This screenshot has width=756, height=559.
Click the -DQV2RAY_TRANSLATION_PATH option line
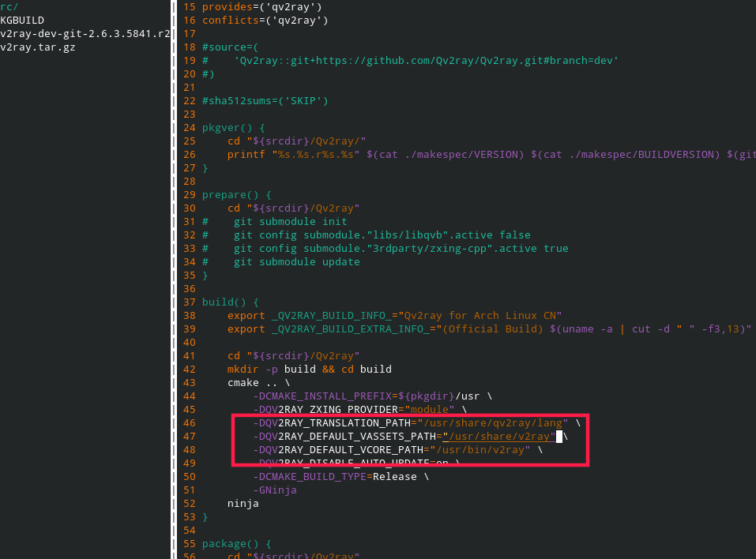(416, 423)
